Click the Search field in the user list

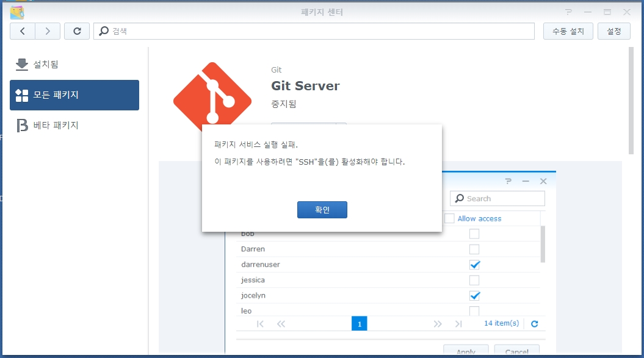[x=497, y=198]
